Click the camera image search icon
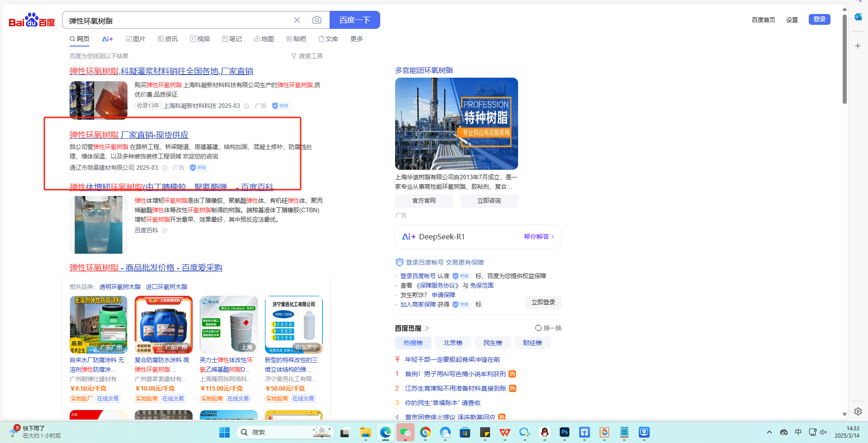Viewport: 868px width, 443px height. [317, 20]
